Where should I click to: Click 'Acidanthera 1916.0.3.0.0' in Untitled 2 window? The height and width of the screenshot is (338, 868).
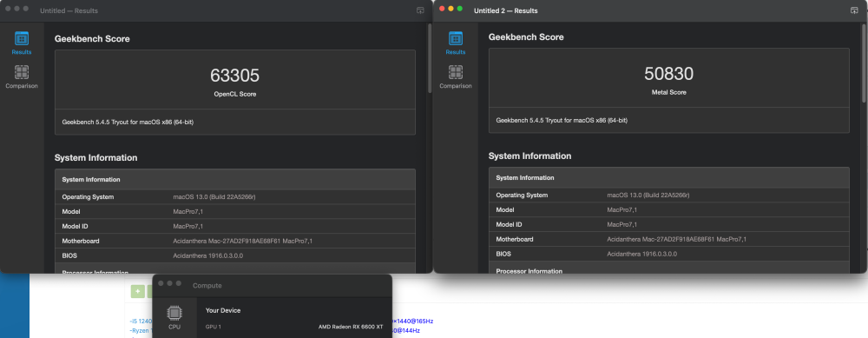[x=641, y=254]
